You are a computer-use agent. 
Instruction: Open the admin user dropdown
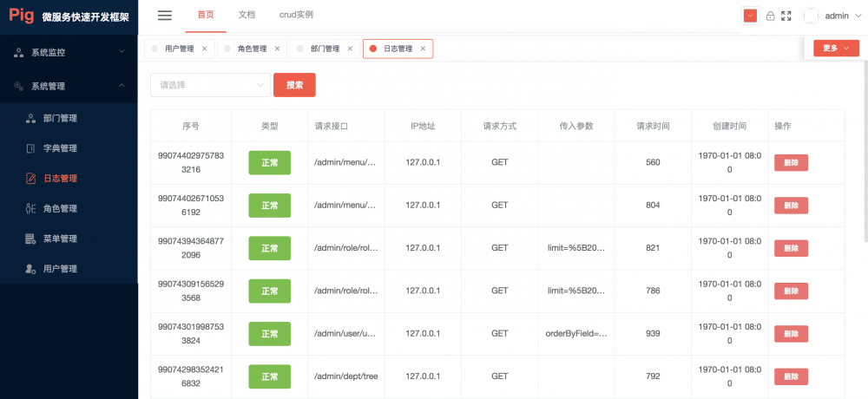coord(844,16)
